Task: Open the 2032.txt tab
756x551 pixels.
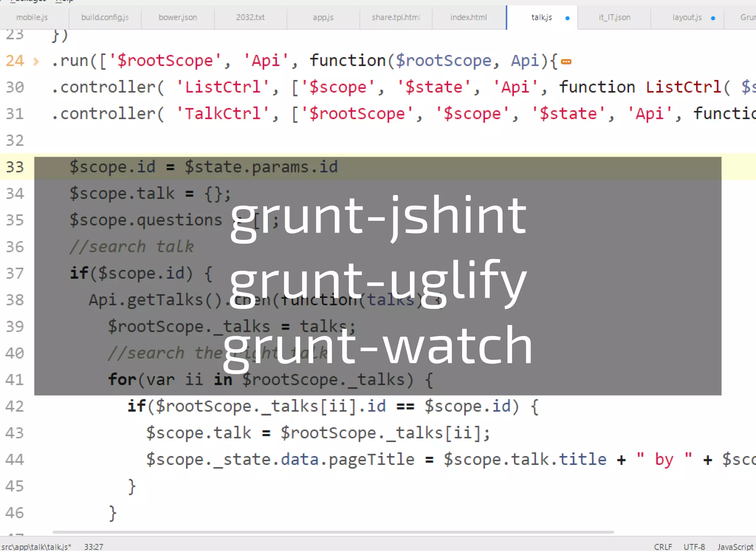Action: coord(250,17)
